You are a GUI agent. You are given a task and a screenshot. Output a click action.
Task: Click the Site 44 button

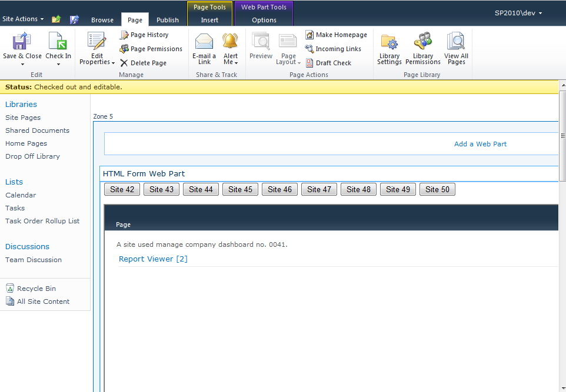pyautogui.click(x=201, y=189)
